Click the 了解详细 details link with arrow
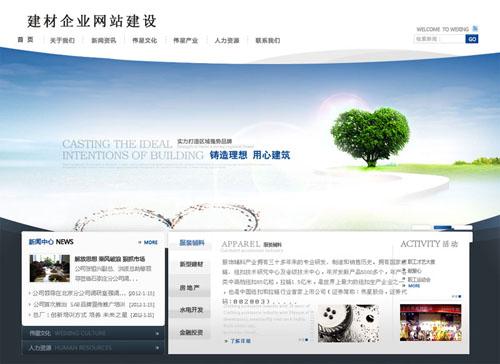The height and width of the screenshot is (364, 500). point(238,341)
